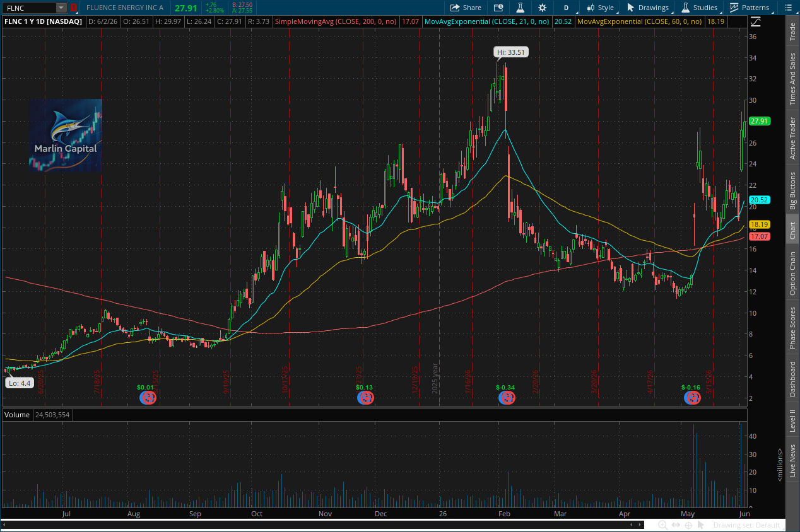This screenshot has height=532, width=800.
Task: Select the pointer arrow tool at bottom
Action: pyautogui.click(x=702, y=525)
